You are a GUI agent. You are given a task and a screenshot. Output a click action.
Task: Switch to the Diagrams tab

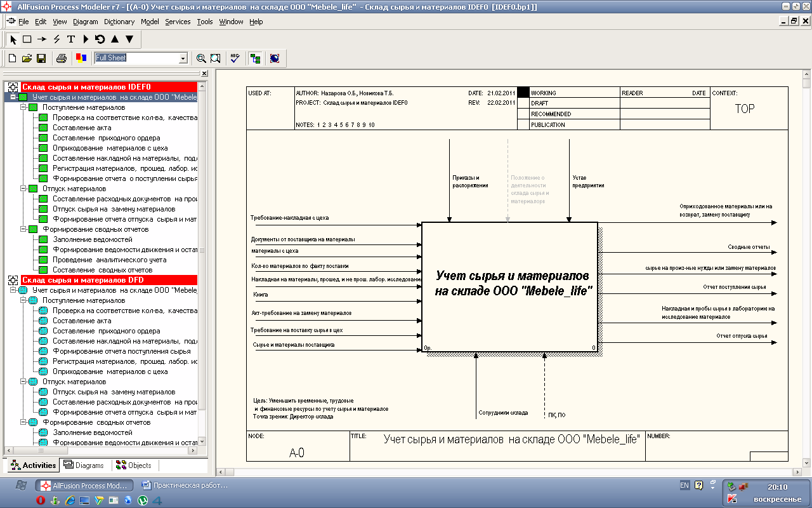click(84, 465)
